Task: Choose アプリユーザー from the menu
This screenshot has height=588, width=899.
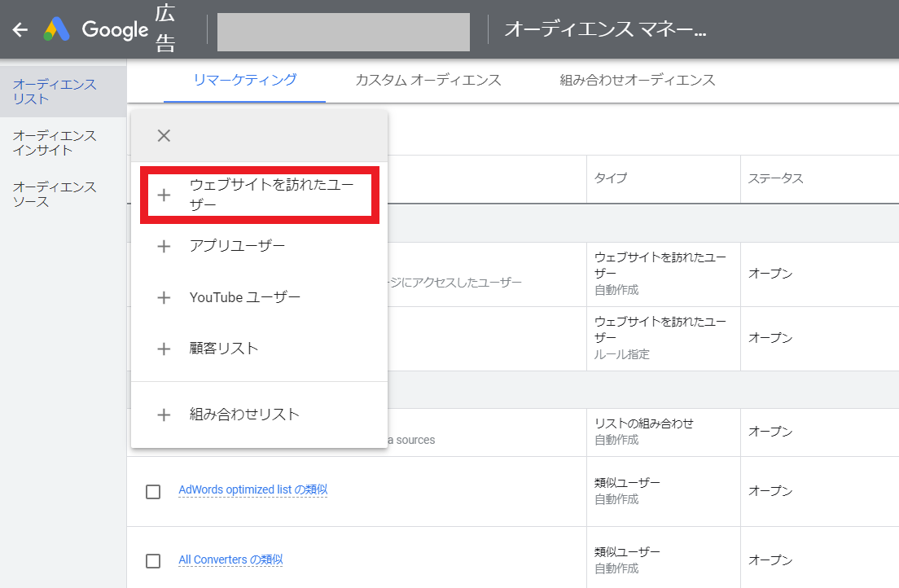Action: pyautogui.click(x=260, y=246)
